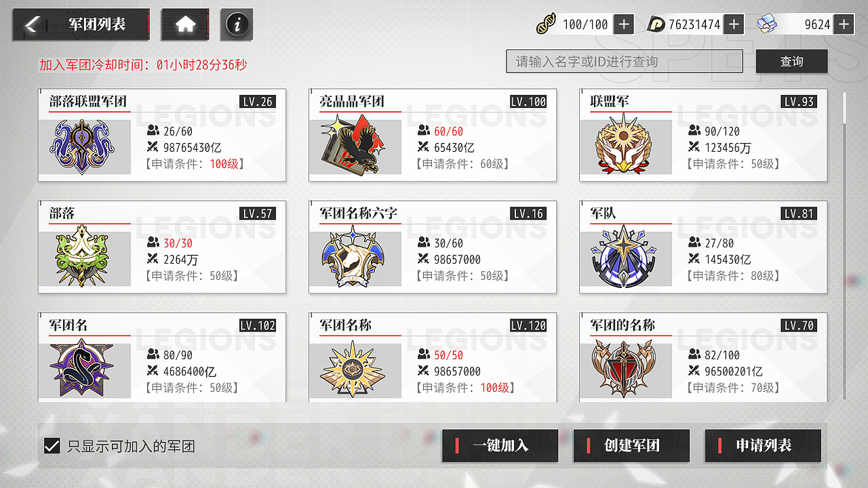Open the 军团的名称 legion card
The width and height of the screenshot is (868, 488).
pos(703,357)
